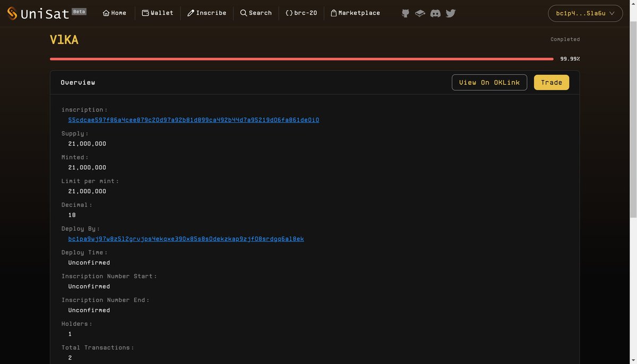The height and width of the screenshot is (364, 637).
Task: Open the GitHub icon link
Action: tap(406, 13)
